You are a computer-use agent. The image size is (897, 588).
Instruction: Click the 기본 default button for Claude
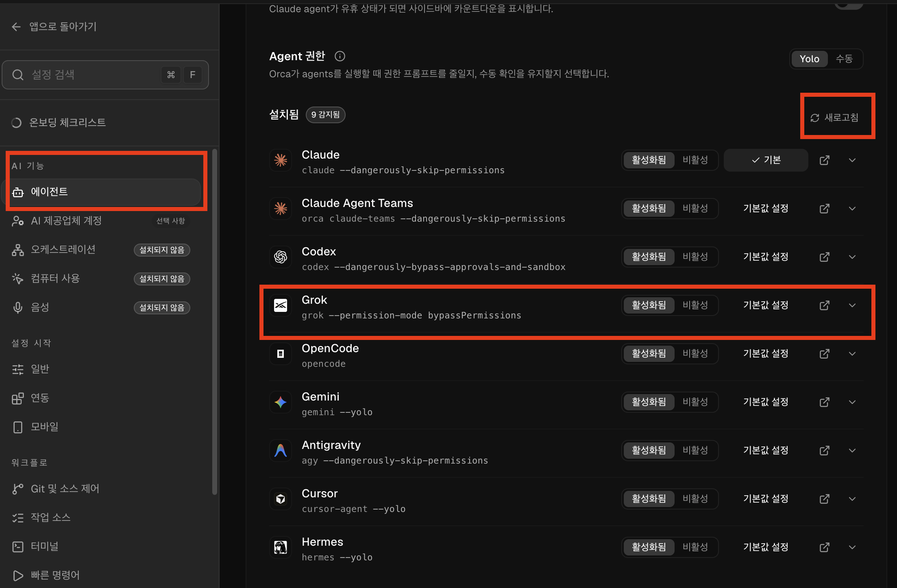point(766,160)
